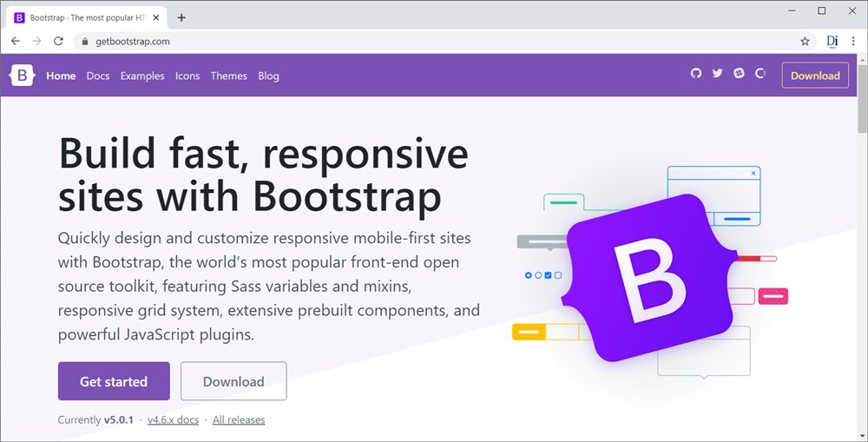Reload the getbootstrap.com page

[x=58, y=41]
